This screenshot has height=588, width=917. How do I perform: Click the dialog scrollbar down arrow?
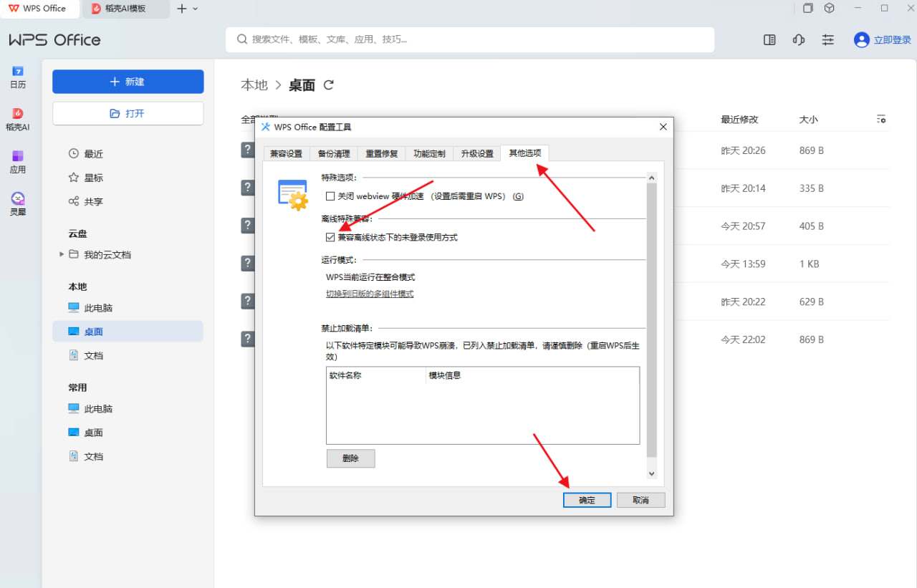tap(651, 474)
